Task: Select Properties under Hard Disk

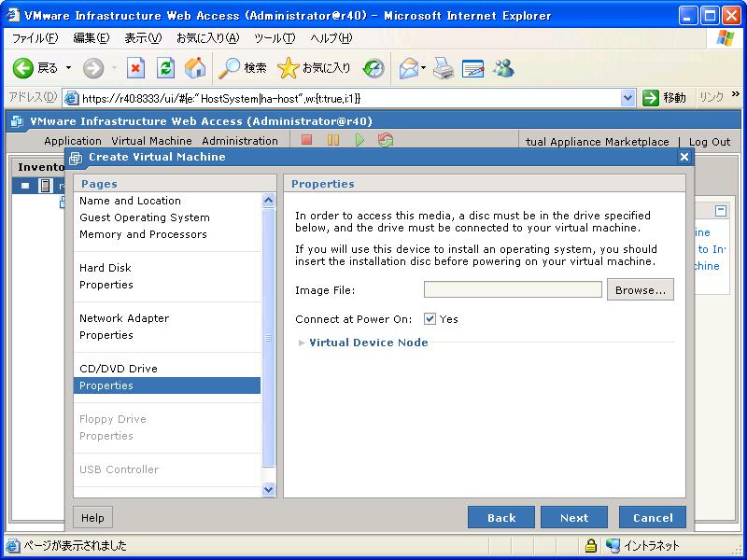Action: [x=106, y=285]
